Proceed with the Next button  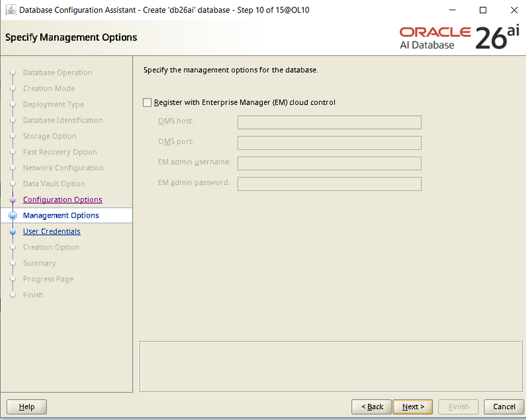point(412,407)
